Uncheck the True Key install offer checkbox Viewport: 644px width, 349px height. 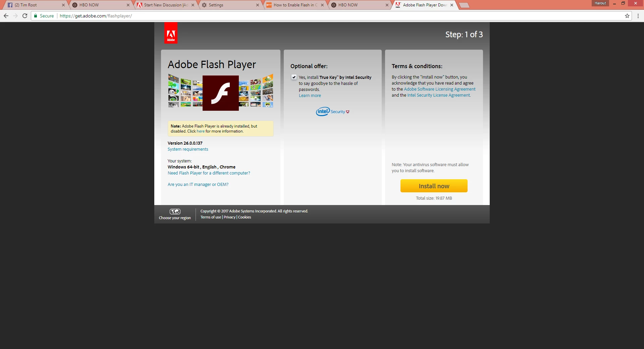point(294,77)
